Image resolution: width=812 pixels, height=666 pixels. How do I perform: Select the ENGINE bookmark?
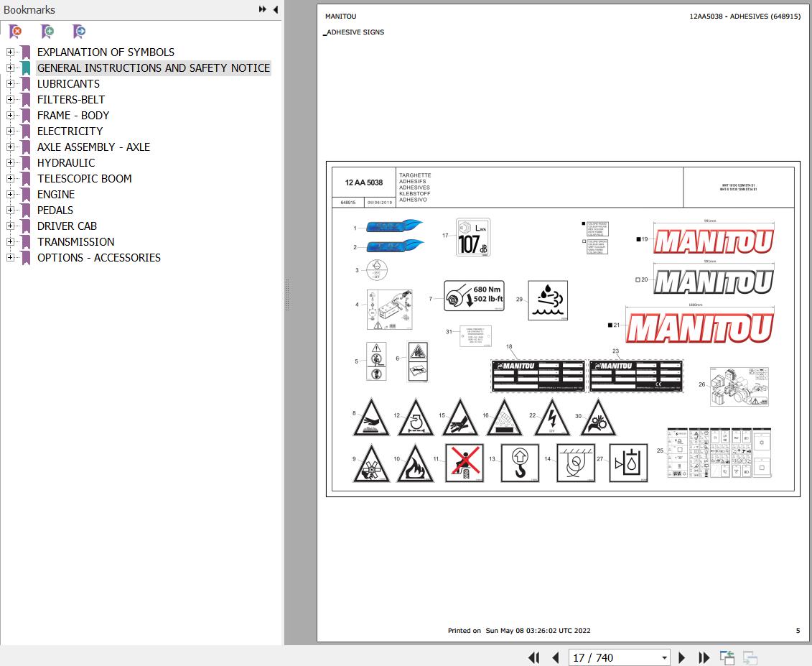(56, 195)
